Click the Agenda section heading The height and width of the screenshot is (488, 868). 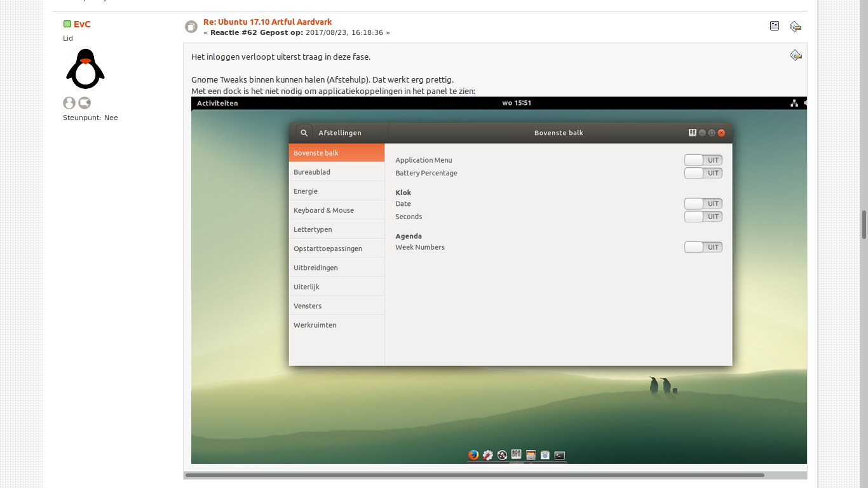(409, 236)
